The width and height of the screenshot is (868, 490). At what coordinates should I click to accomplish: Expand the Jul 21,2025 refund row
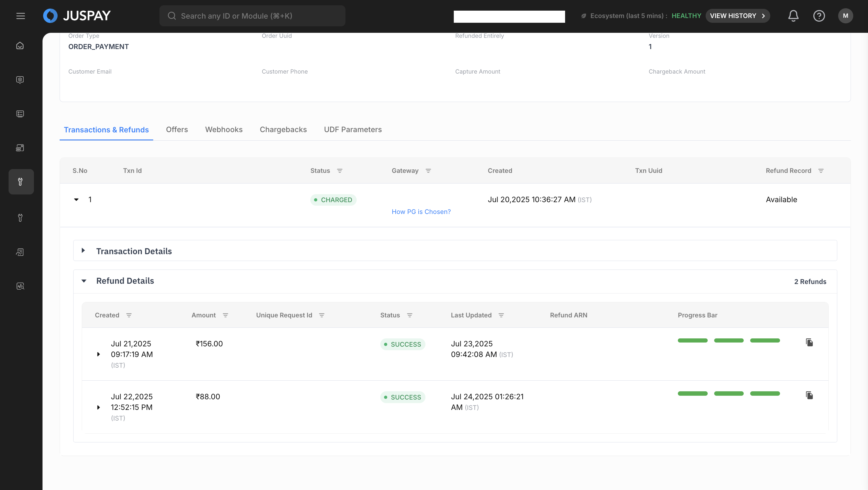pos(98,354)
